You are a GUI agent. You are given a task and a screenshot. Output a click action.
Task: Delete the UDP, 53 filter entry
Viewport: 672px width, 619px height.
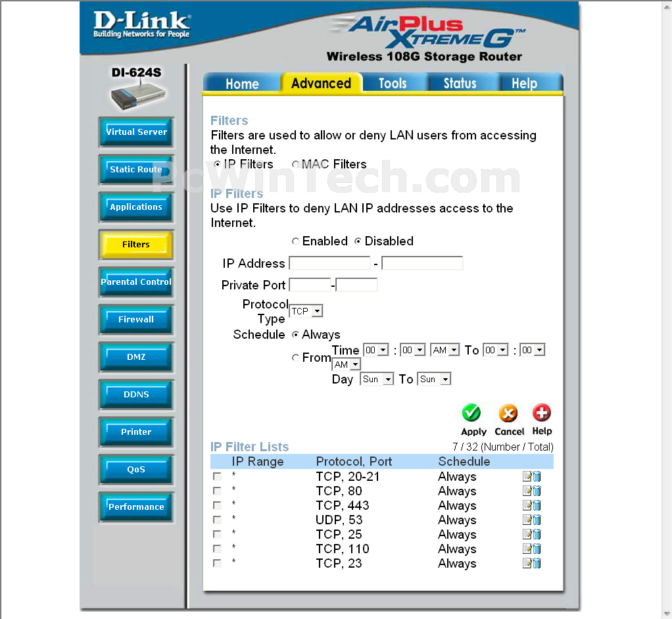point(537,520)
